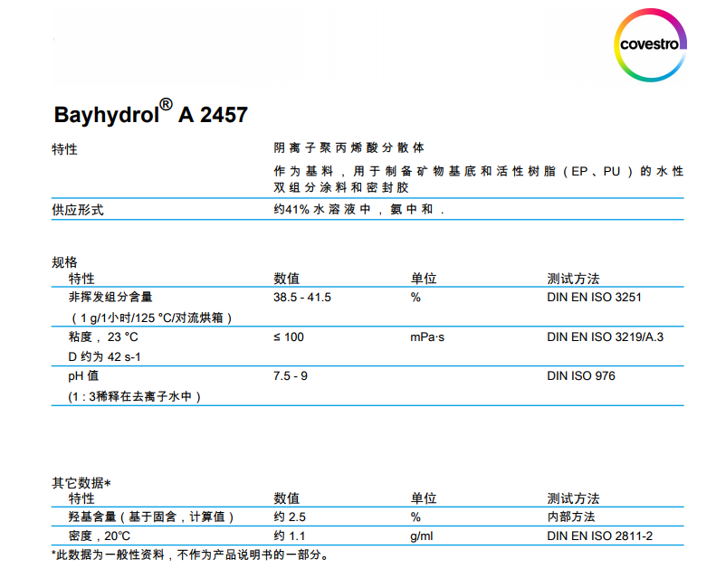This screenshot has width=716, height=588.
Task: Click the g/ml density unit
Action: [x=422, y=536]
